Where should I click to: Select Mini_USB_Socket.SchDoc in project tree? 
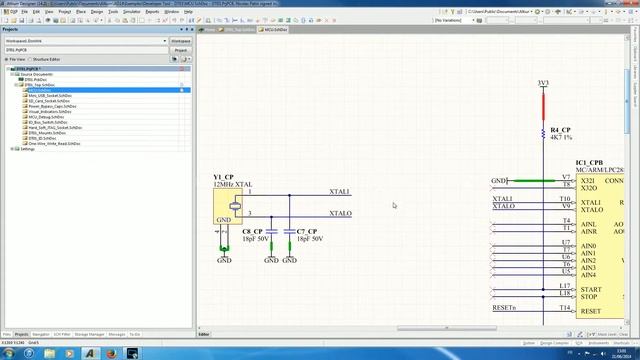point(50,96)
